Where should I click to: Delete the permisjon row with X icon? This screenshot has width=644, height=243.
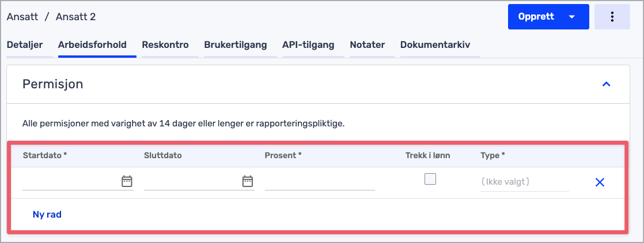pos(599,182)
